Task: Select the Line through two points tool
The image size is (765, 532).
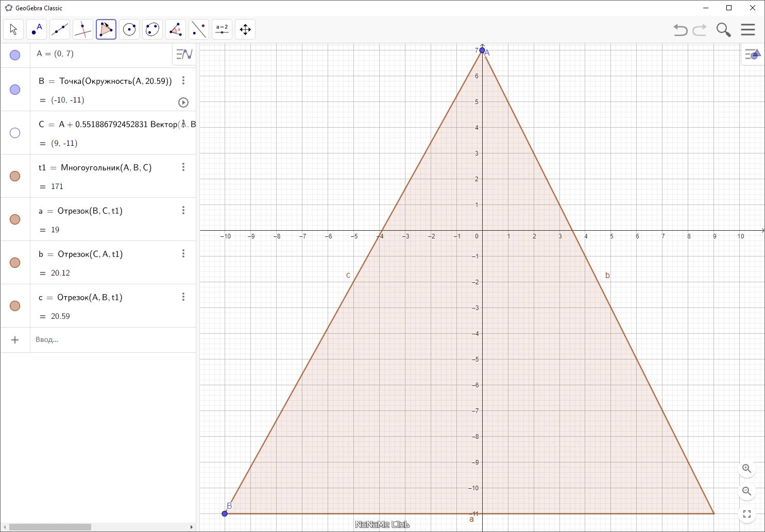Action: pos(60,29)
